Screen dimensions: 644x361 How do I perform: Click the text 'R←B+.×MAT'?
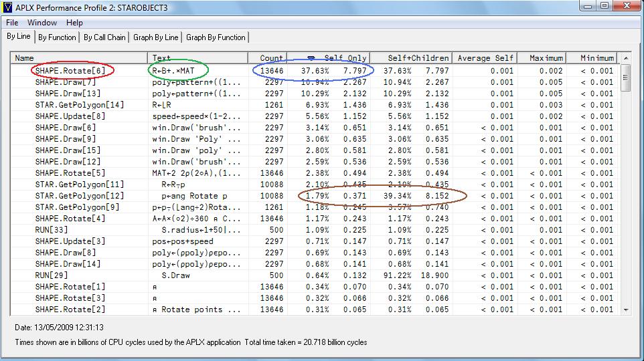point(173,71)
